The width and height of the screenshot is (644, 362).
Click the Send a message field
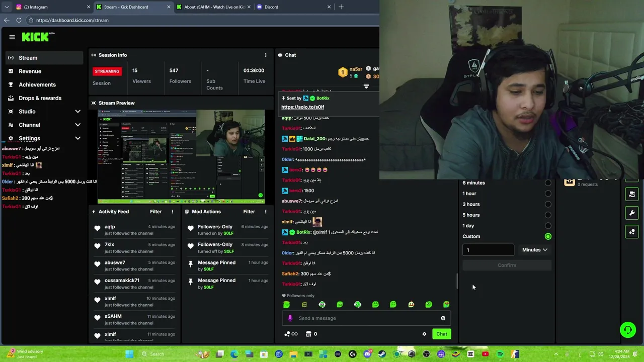pos(366,318)
